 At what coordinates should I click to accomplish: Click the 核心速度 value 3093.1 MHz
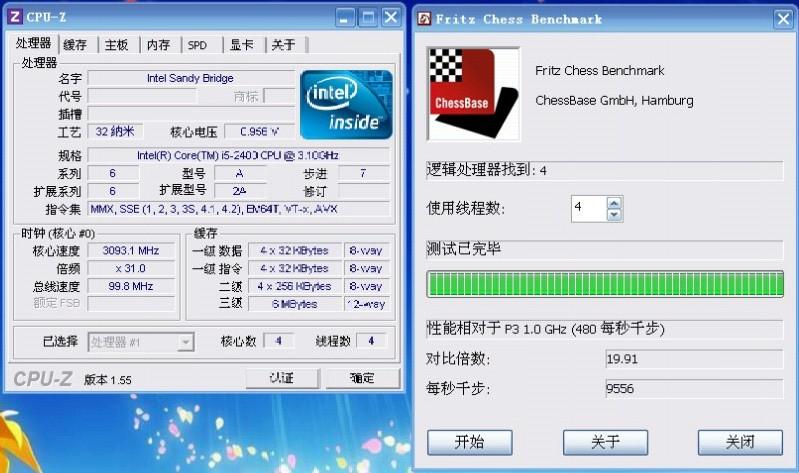coord(131,250)
